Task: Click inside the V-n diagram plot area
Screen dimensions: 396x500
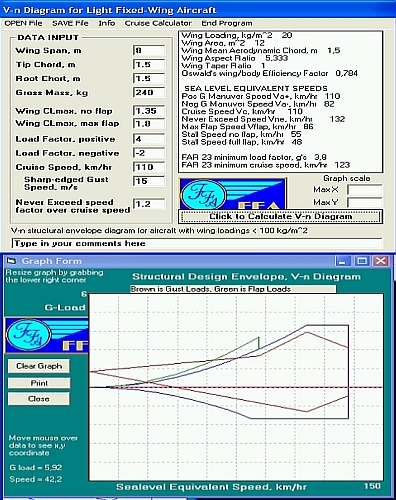Action: click(x=236, y=387)
